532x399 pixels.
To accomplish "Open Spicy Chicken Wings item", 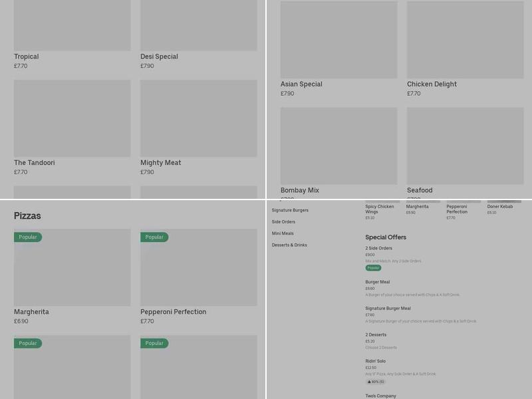I will pos(380,209).
